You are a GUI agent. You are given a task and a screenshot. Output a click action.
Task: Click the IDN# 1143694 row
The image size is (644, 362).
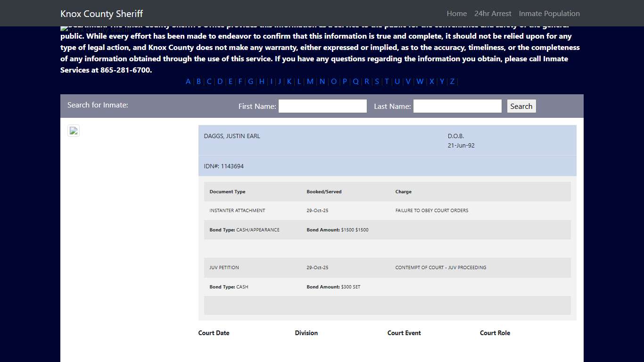224,166
